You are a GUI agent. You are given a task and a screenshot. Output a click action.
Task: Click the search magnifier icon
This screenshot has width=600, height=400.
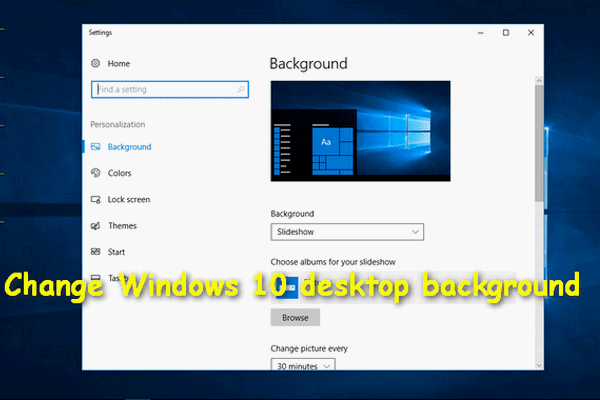[x=240, y=89]
